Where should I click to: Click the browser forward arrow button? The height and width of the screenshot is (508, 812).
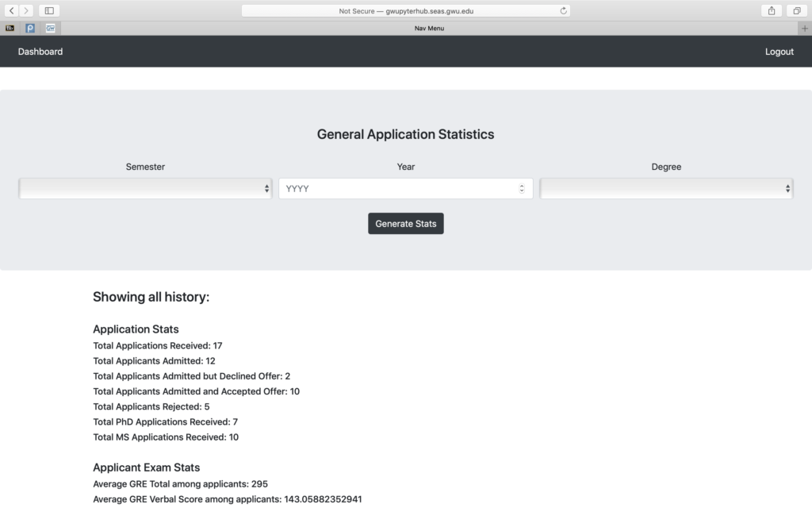[x=27, y=10]
